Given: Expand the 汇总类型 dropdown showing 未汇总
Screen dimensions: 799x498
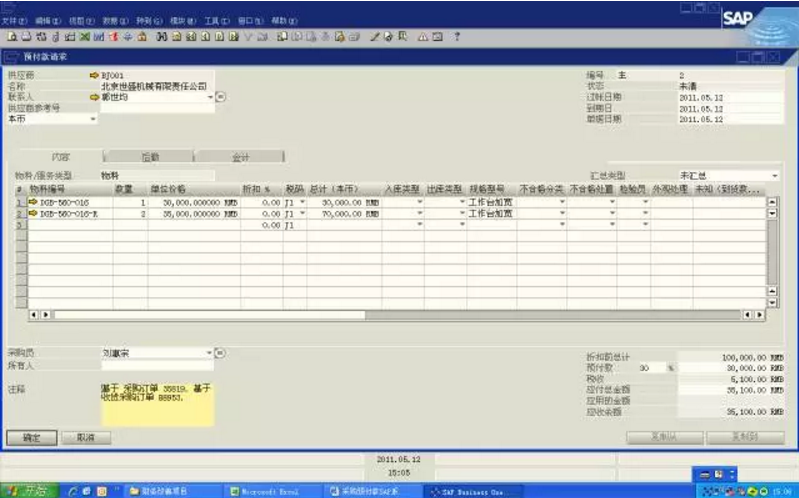Looking at the screenshot, I should [775, 176].
